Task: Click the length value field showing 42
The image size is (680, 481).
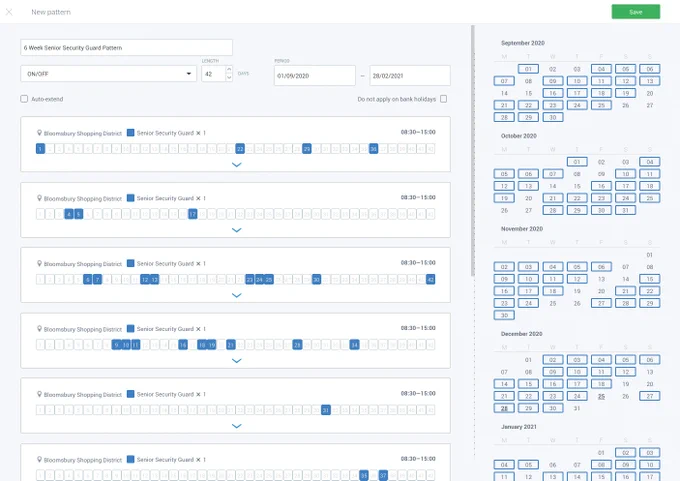Action: 213,74
